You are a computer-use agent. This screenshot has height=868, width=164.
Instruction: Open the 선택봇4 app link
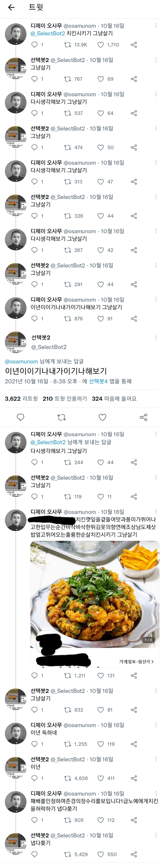click(98, 381)
